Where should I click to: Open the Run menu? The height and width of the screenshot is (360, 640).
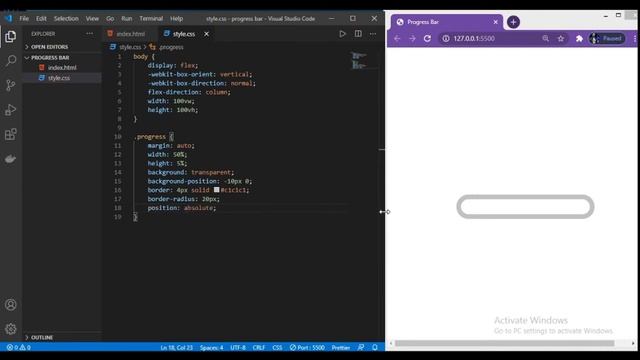[x=127, y=18]
